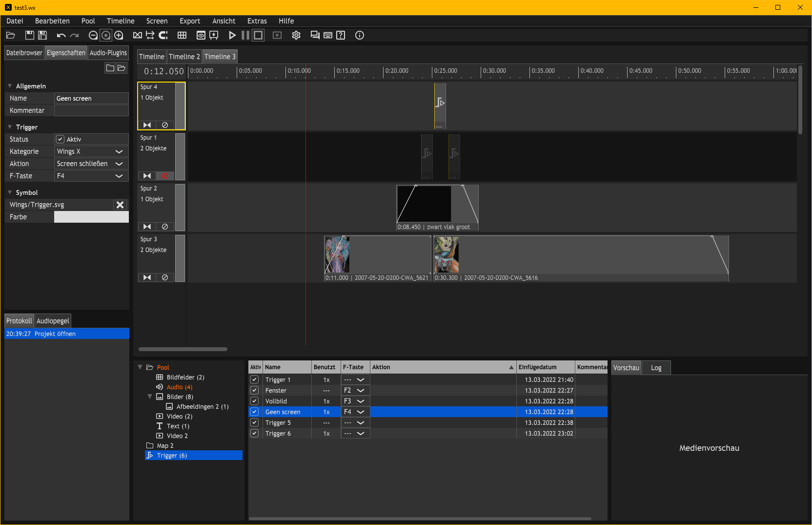This screenshot has width=812, height=525.
Task: Toggle Aktiv checkbox for Fenster row
Action: click(x=254, y=390)
